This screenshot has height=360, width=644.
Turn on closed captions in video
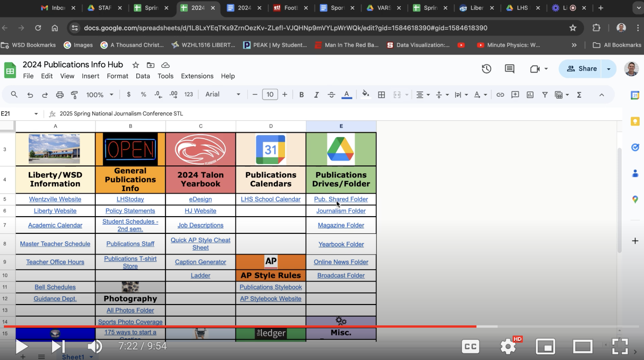tap(470, 346)
